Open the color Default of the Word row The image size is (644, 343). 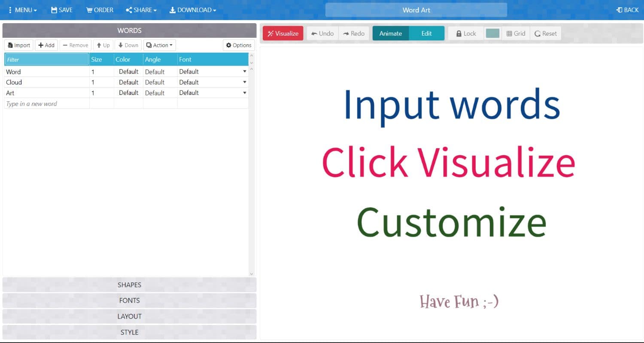coord(128,72)
